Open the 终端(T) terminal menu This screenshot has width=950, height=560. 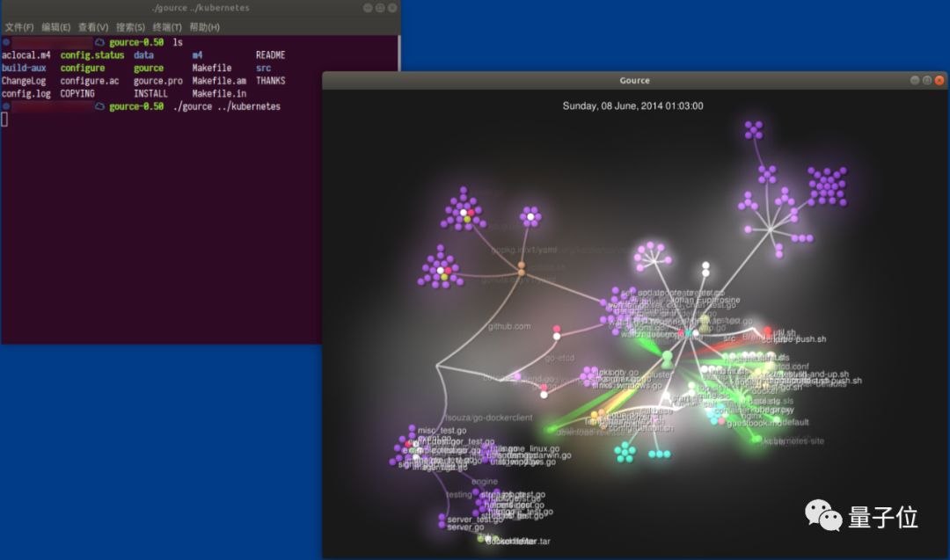[x=167, y=27]
